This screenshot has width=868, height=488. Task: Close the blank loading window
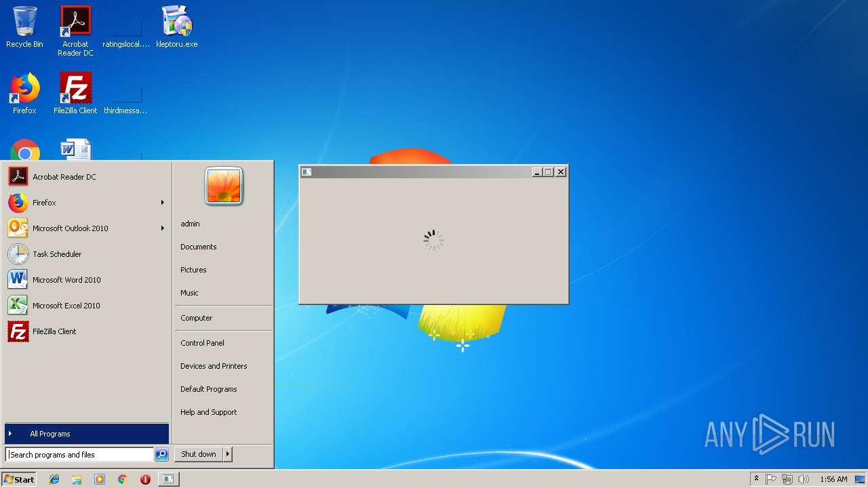point(561,172)
